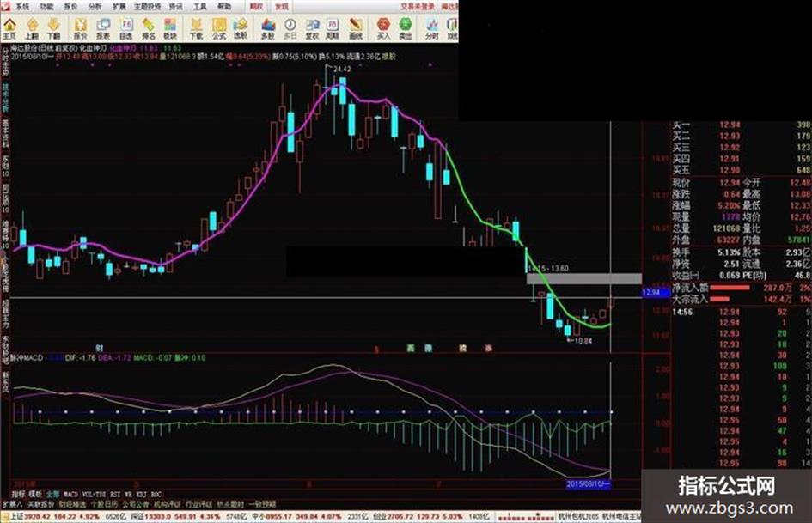Image resolution: width=812 pixels, height=523 pixels.
Task: Open the 选股 stock picker icon
Action: click(x=241, y=28)
